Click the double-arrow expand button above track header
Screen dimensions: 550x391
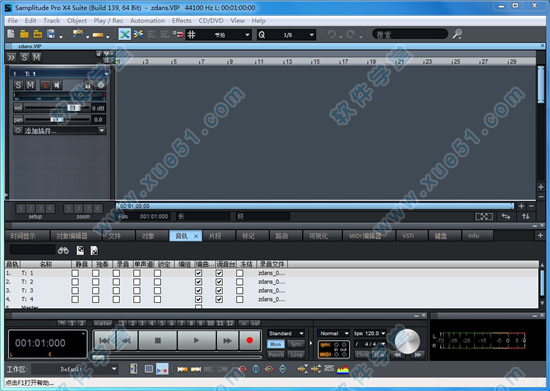11,57
